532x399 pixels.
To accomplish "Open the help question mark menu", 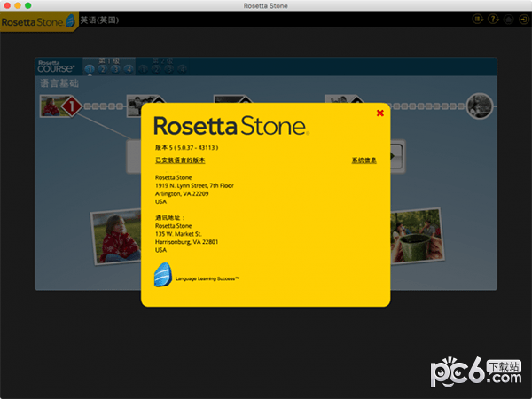I will 493,20.
